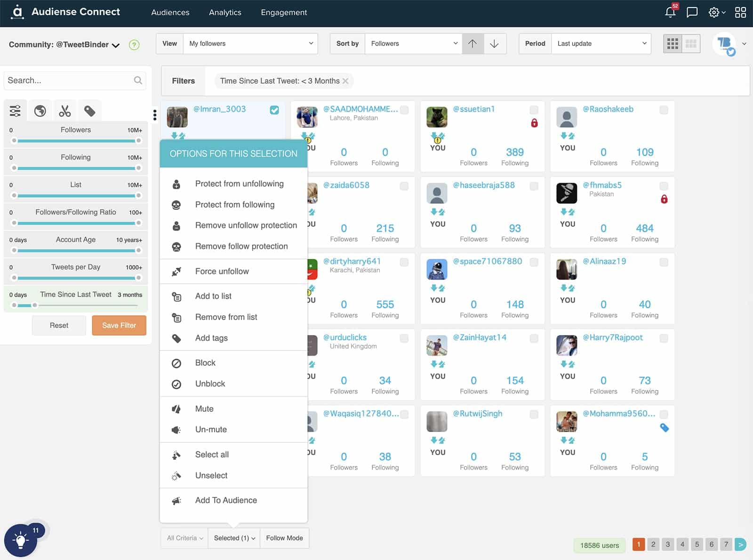Open the @Harry7Rajpoot profile link
753x560 pixels.
click(x=613, y=337)
